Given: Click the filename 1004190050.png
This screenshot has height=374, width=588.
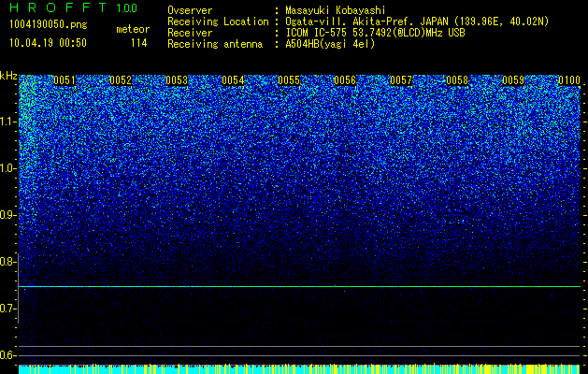Looking at the screenshot, I should pos(49,25).
